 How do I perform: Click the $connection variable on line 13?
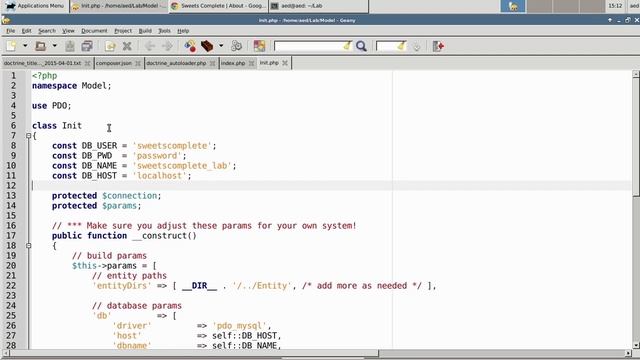(129, 196)
